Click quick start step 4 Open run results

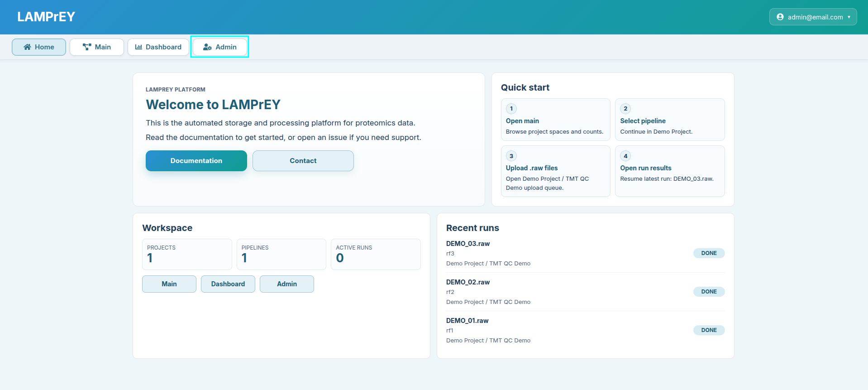pos(669,171)
